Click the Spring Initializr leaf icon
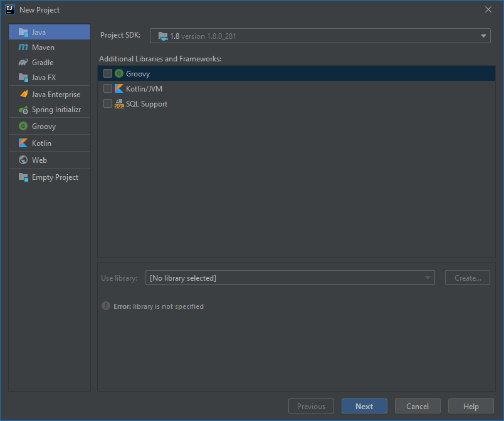The height and width of the screenshot is (421, 504). 23,109
